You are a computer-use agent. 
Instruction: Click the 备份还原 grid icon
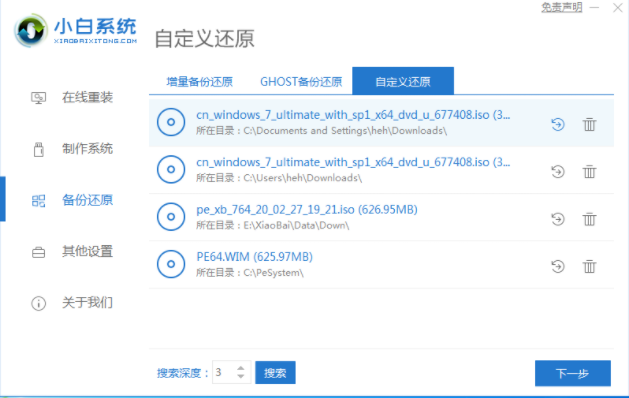pos(39,201)
